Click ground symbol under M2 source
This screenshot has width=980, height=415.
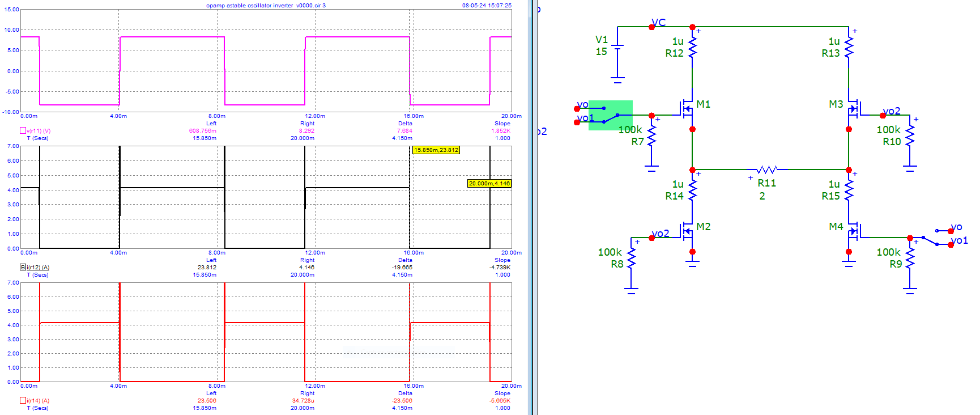(x=692, y=264)
